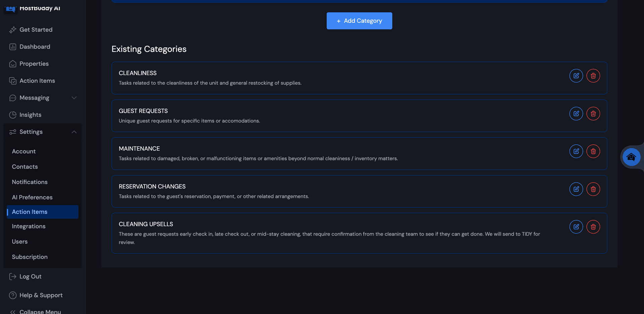Open the Integrations settings page

click(29, 226)
